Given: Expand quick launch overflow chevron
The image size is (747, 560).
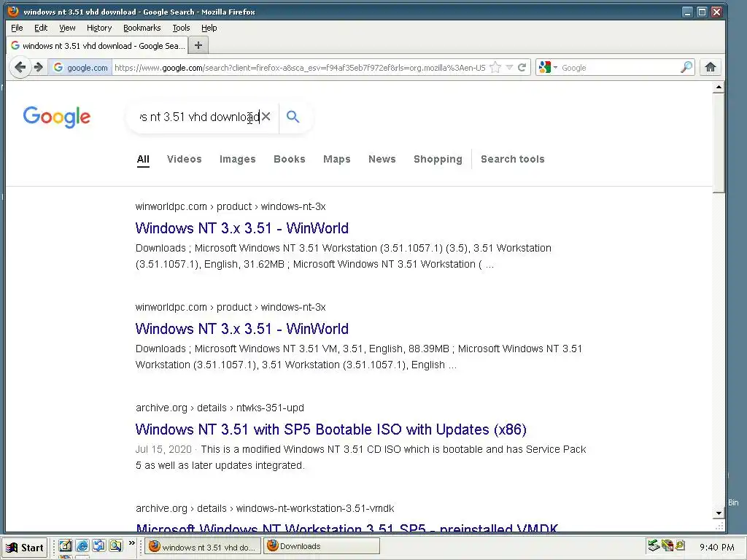Looking at the screenshot, I should click(x=132, y=543).
